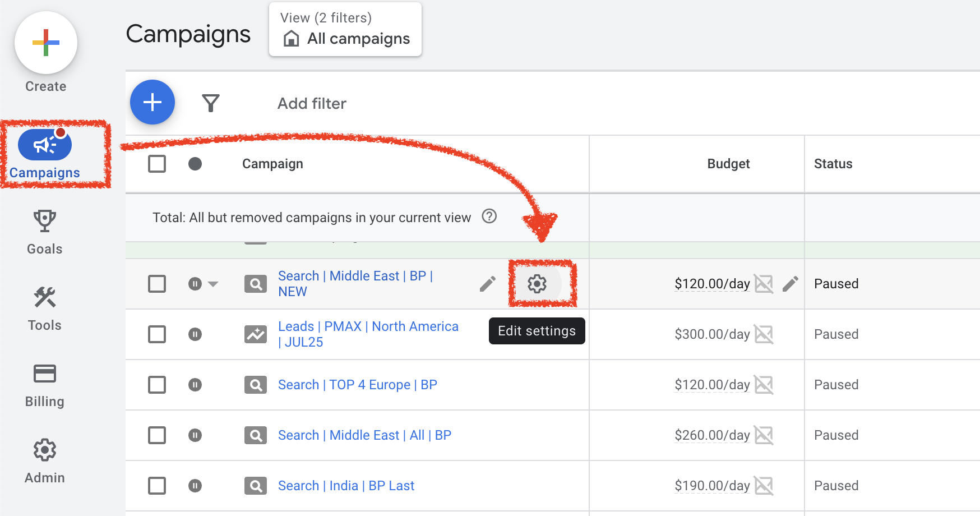Open settings gear for Search Middle East BP NEW

[537, 284]
